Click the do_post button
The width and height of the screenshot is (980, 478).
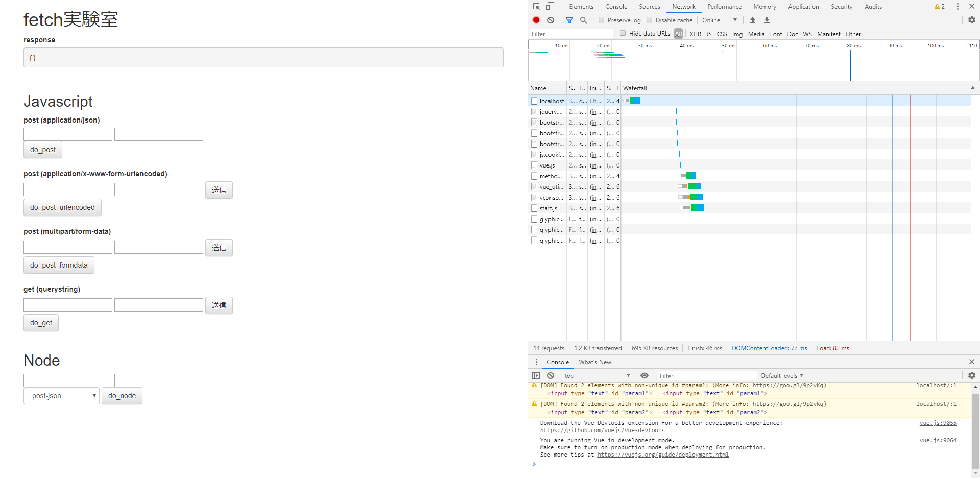click(42, 150)
